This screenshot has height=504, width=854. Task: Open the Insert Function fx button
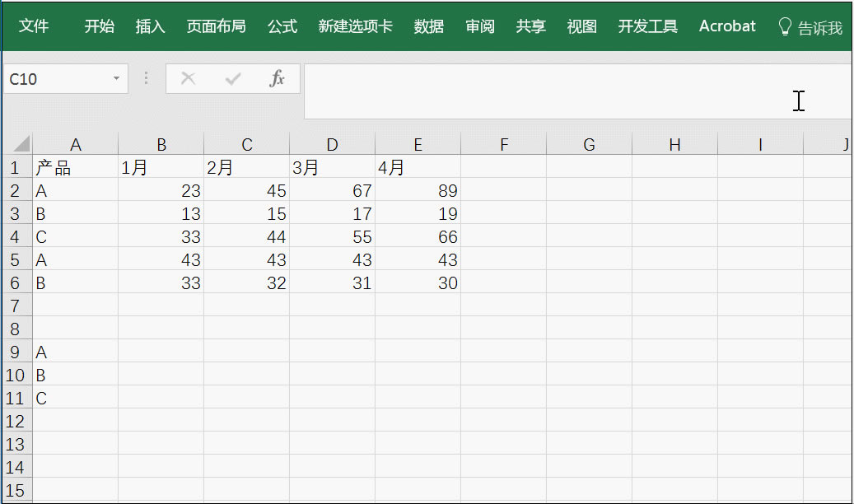point(277,78)
